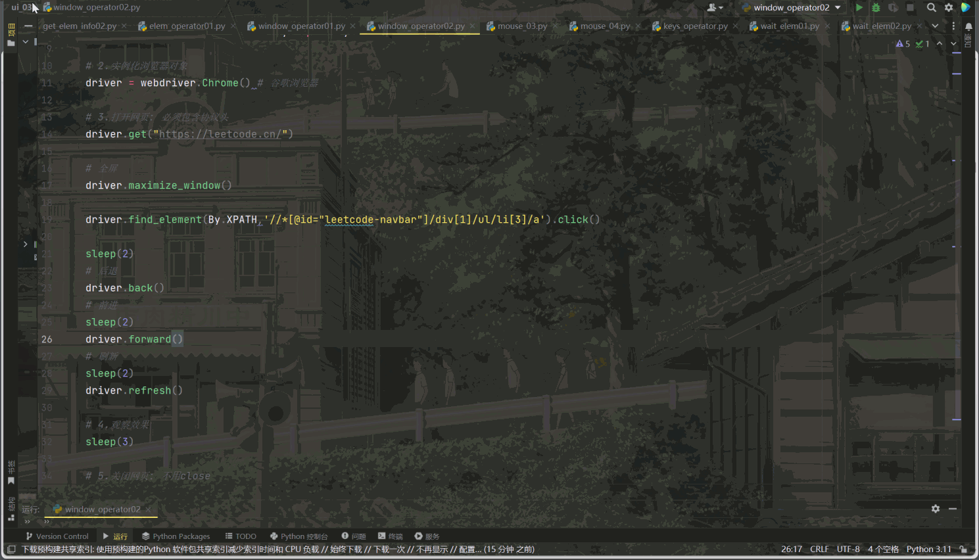Change UTF-8 file encoding in status bar
Viewport: 979px width, 560px height.
pyautogui.click(x=848, y=549)
